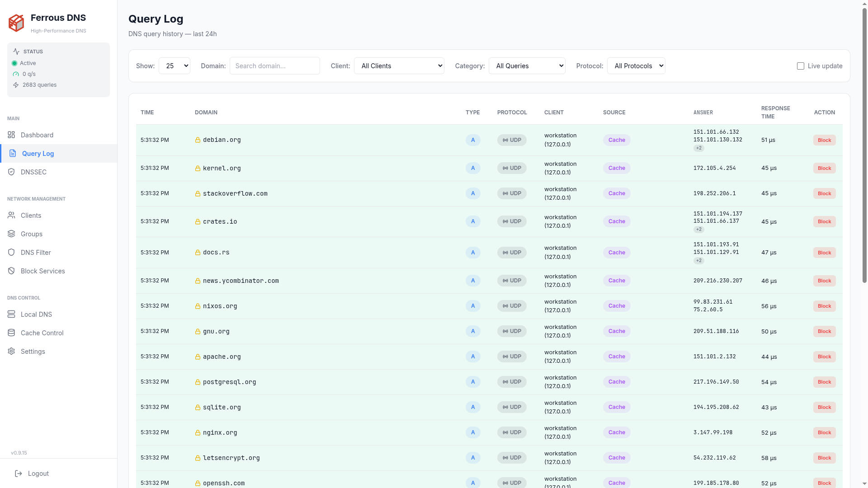The image size is (868, 488).
Task: Block the debian.org domain
Action: 824,140
